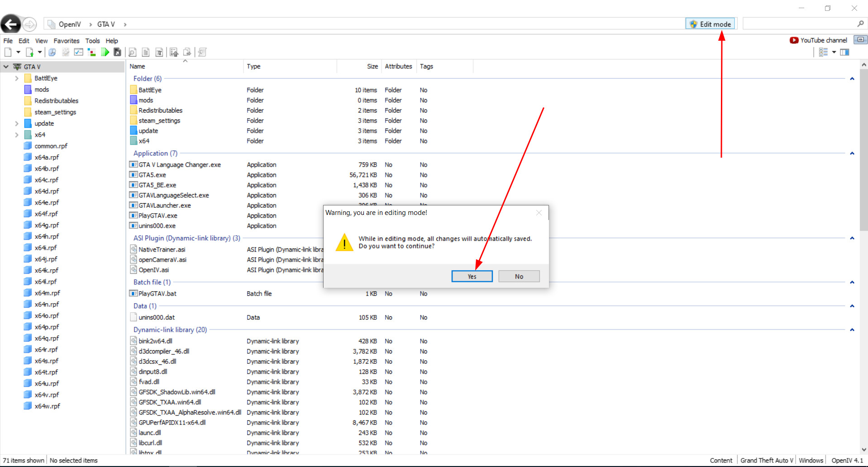Open the Tools menu
Viewport: 868px width, 467px height.
tap(93, 41)
